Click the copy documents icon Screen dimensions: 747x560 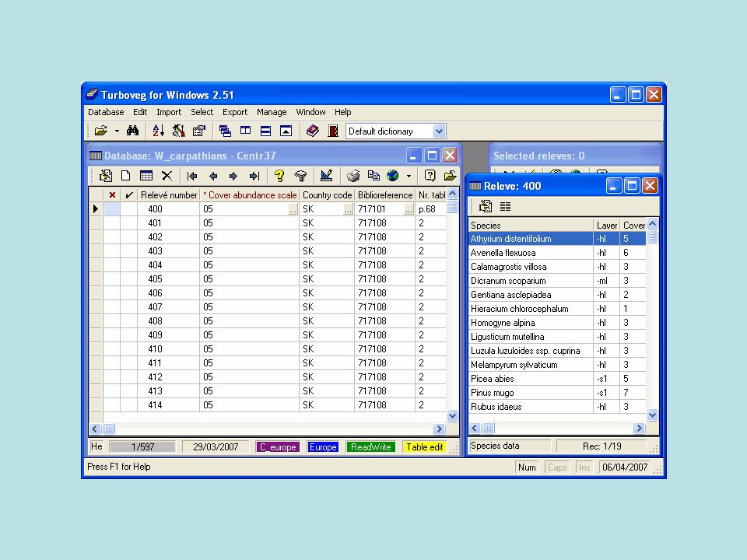(x=373, y=177)
